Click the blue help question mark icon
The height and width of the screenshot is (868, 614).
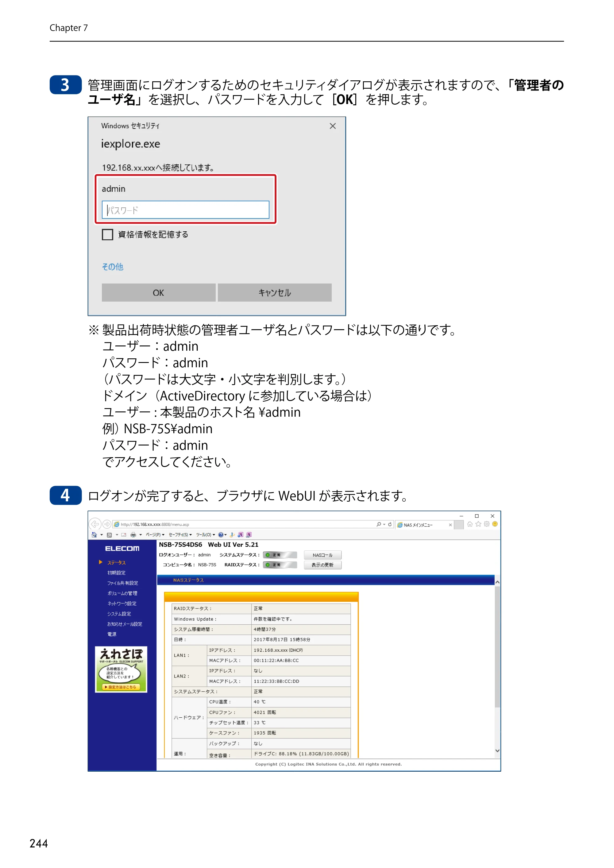(221, 534)
